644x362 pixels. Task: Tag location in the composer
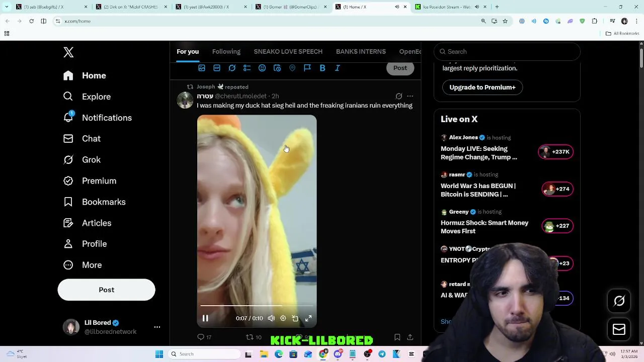tap(292, 68)
